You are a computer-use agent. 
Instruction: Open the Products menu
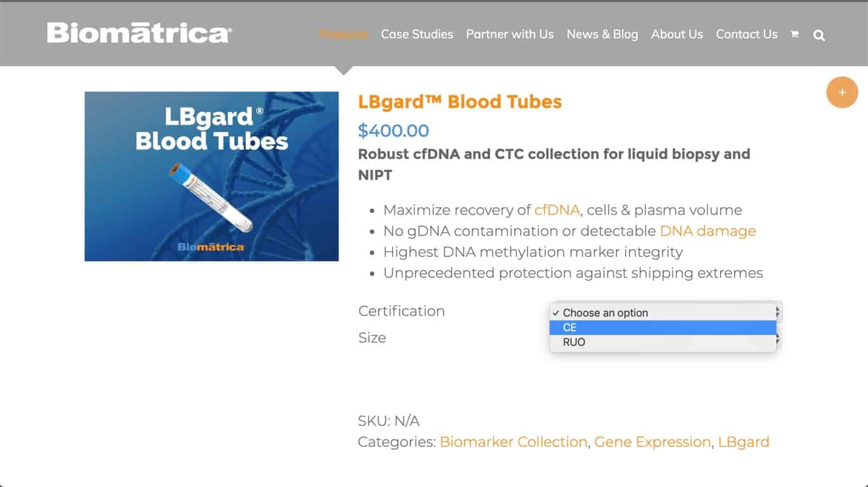(343, 34)
